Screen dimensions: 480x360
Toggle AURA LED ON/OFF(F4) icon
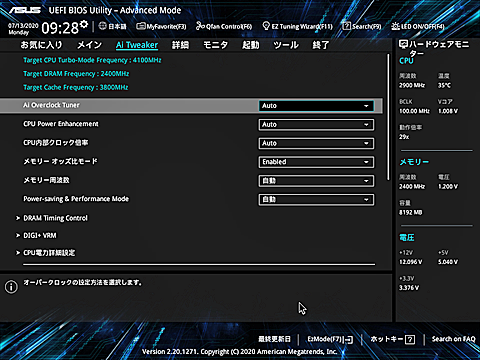click(395, 26)
